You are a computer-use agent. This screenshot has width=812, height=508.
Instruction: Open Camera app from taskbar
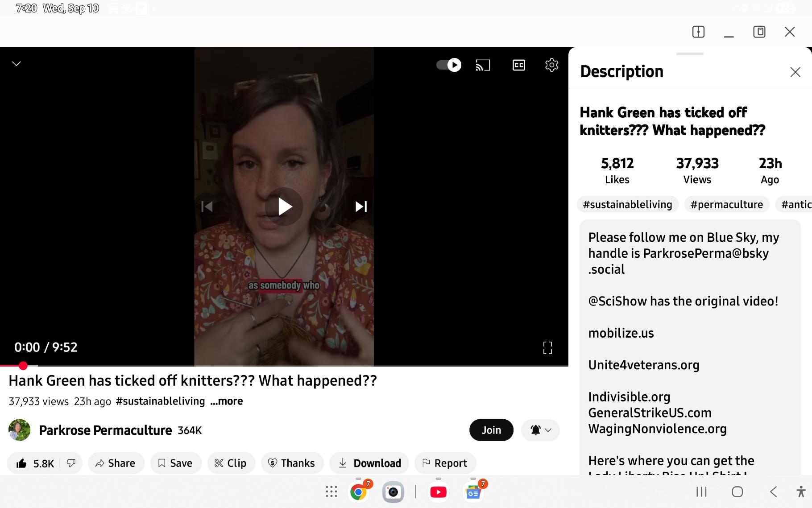coord(393,492)
